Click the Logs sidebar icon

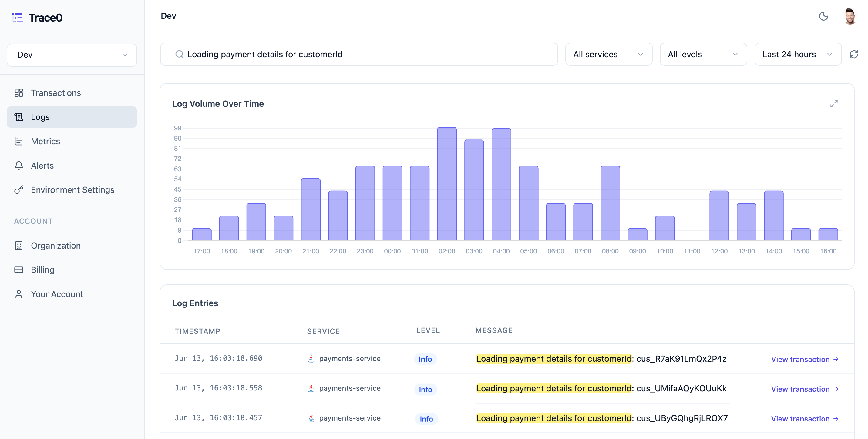click(x=19, y=117)
